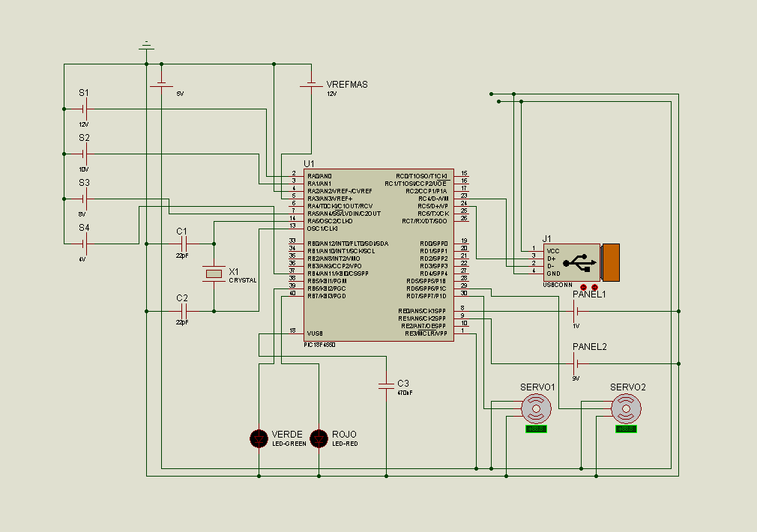
Task: Select the ground symbol above the 5V source
Action: [x=146, y=46]
